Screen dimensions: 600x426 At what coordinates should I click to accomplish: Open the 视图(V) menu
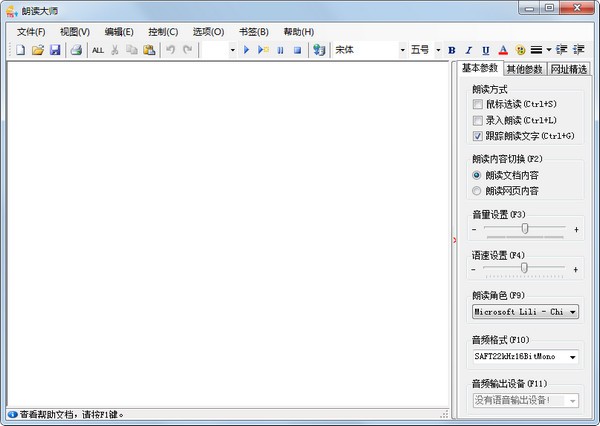tap(75, 32)
